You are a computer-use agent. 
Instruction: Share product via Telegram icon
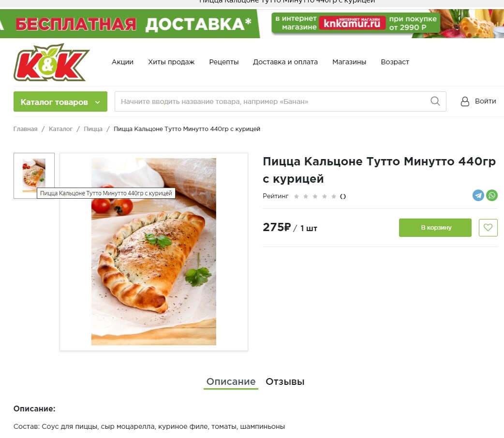point(478,195)
